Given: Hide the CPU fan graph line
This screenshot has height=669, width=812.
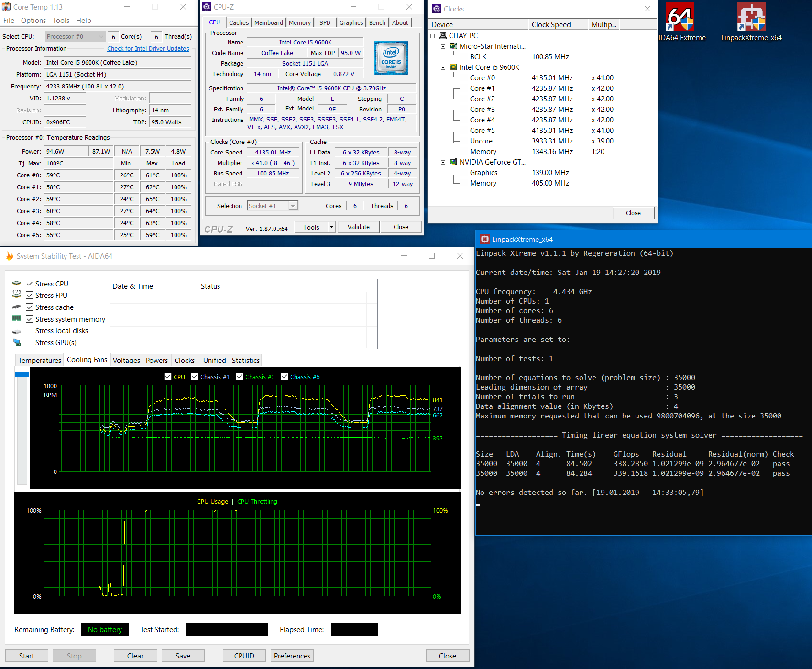Looking at the screenshot, I should coord(168,376).
